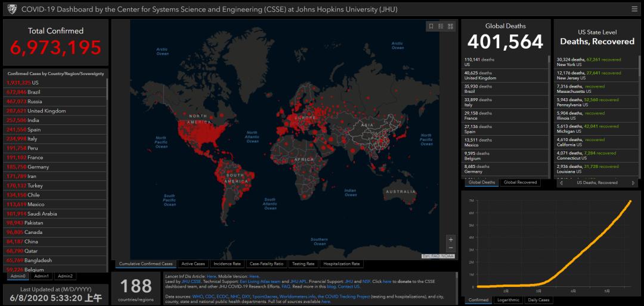Open the COVID Tracking Project link
The height and width of the screenshot is (306, 644).
tap(343, 296)
